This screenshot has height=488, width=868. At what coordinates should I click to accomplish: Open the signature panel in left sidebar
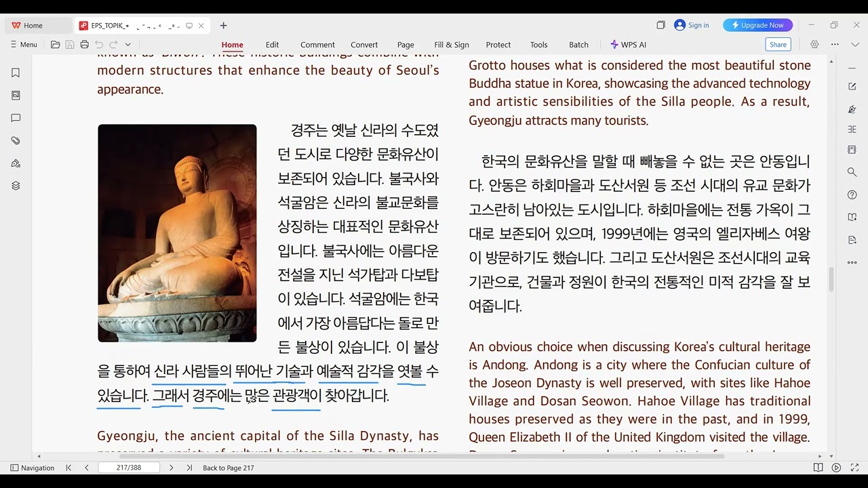point(16,163)
